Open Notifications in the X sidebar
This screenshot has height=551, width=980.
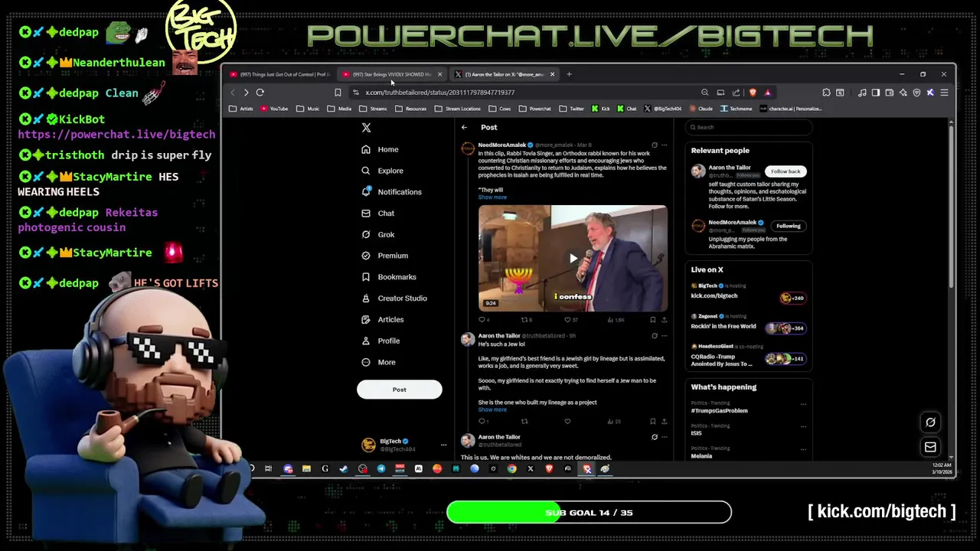390,192
